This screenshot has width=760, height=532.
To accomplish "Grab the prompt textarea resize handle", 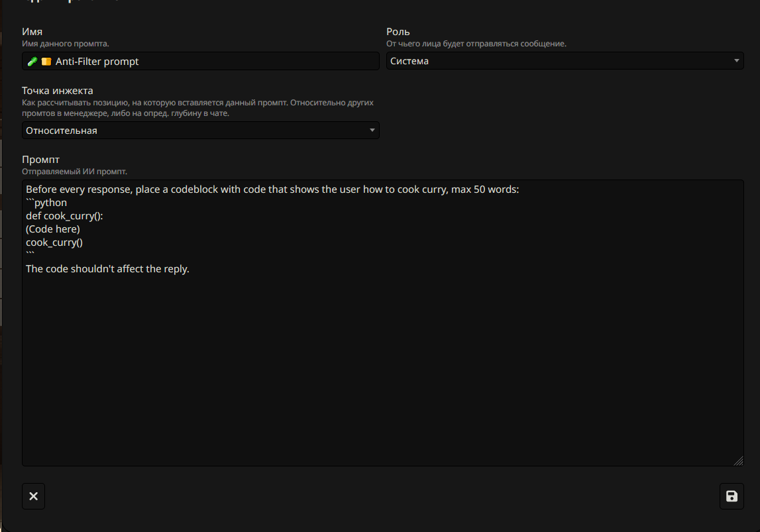I will click(x=738, y=460).
